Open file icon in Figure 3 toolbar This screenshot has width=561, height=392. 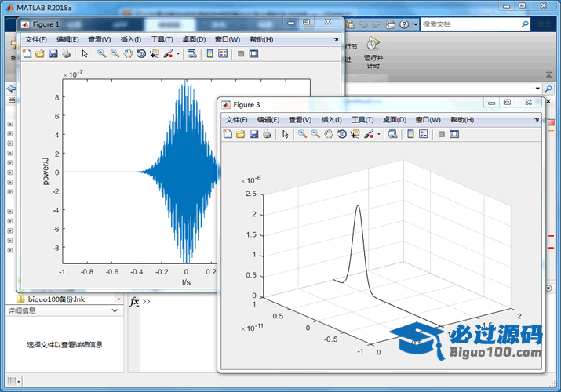pyautogui.click(x=241, y=134)
